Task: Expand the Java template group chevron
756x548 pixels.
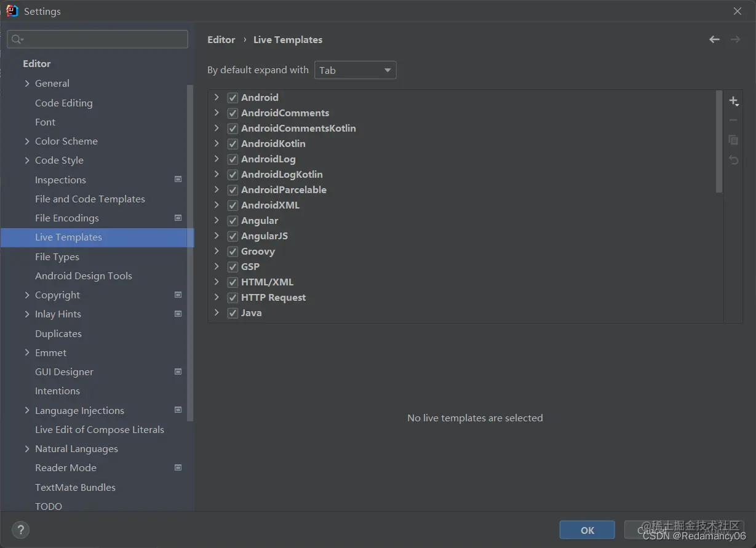Action: 217,312
